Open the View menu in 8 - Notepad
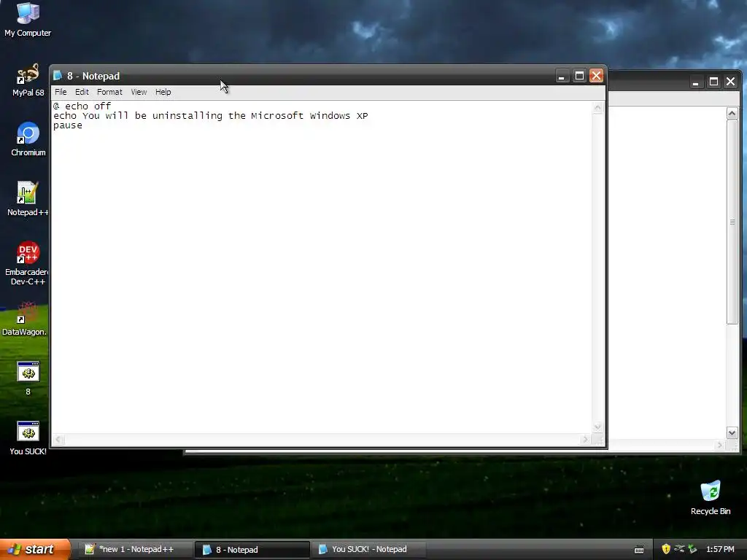 point(139,92)
